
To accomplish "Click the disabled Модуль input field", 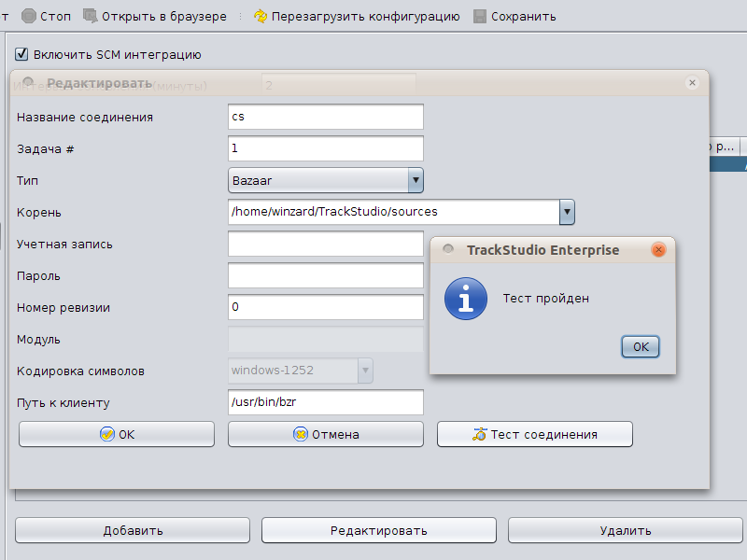I will click(x=326, y=339).
